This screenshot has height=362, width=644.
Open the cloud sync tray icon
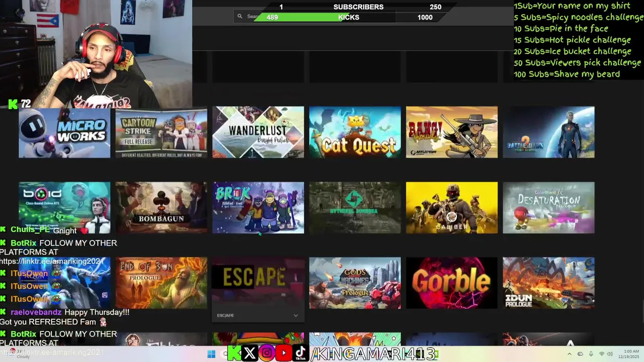tap(580, 354)
